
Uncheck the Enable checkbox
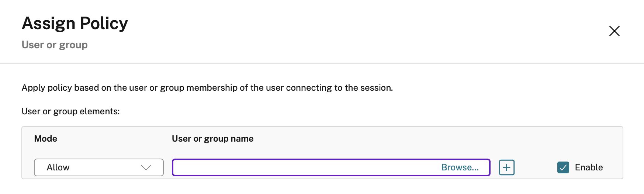(563, 167)
